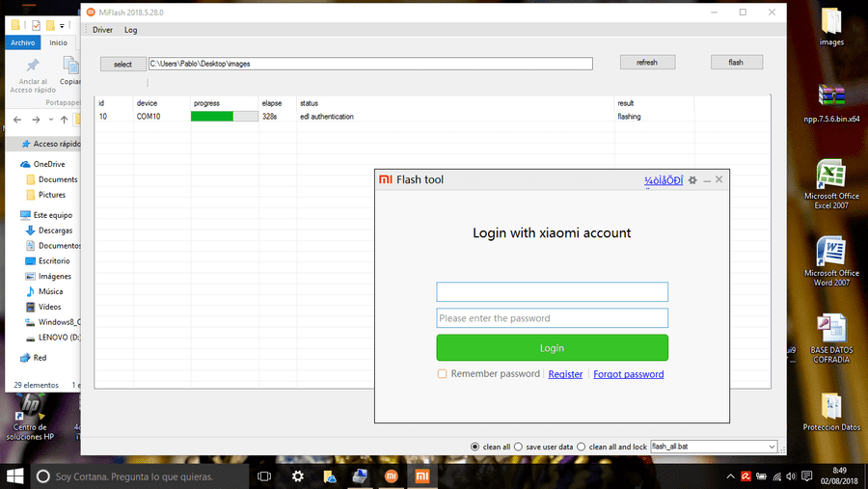This screenshot has width=868, height=489.
Task: Click the Mi logo in Flash tool title
Action: tap(385, 179)
